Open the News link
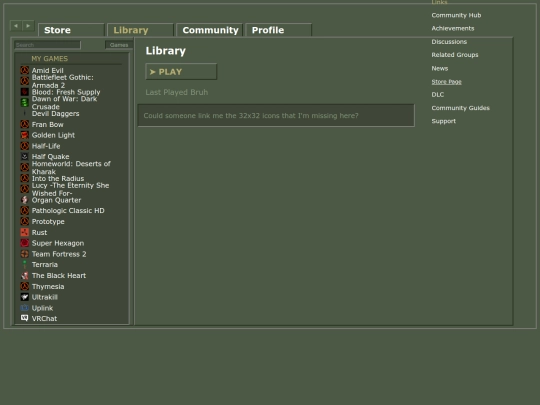 point(440,68)
